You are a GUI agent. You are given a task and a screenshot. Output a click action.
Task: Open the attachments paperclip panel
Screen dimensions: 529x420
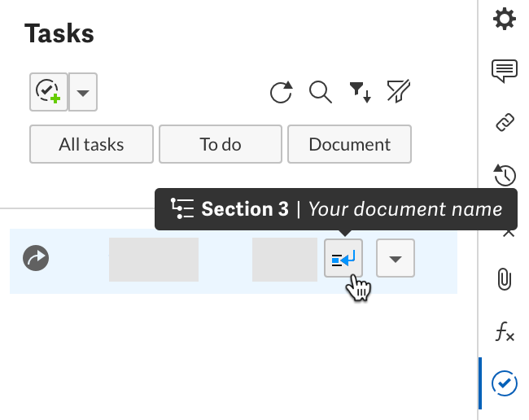tap(504, 279)
